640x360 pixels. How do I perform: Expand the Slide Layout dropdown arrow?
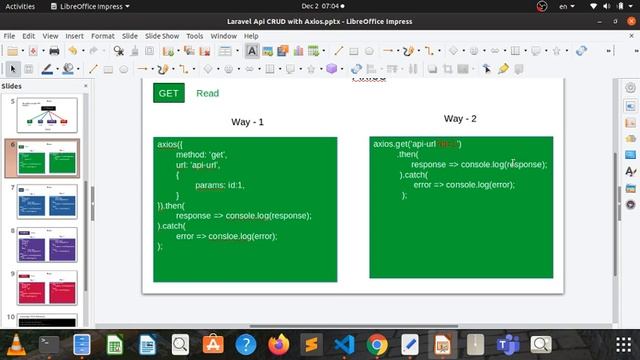click(x=237, y=51)
